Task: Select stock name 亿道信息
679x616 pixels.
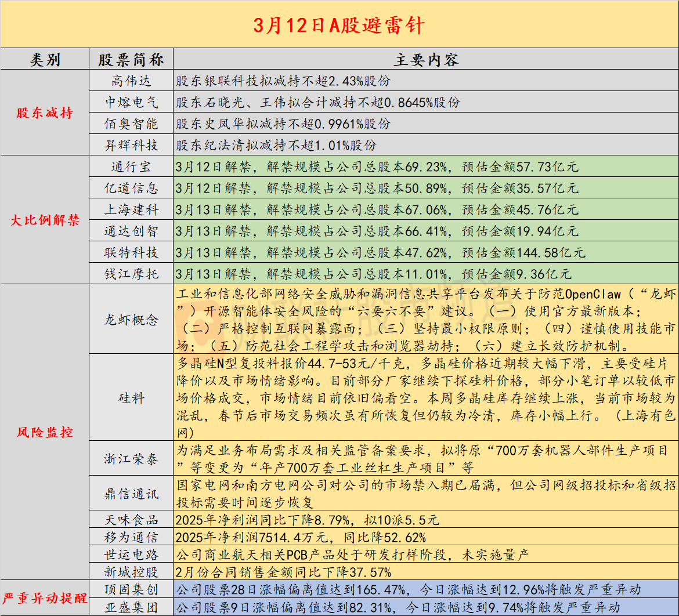Action: point(131,188)
